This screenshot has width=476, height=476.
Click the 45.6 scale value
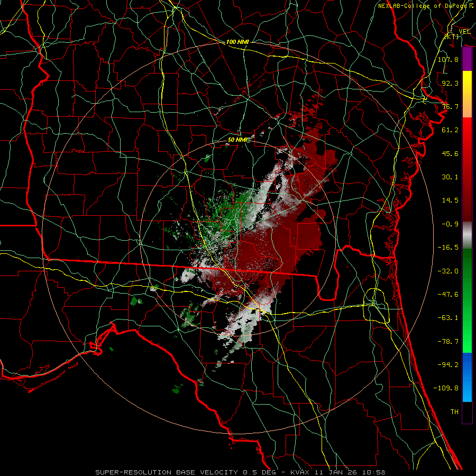pyautogui.click(x=450, y=153)
